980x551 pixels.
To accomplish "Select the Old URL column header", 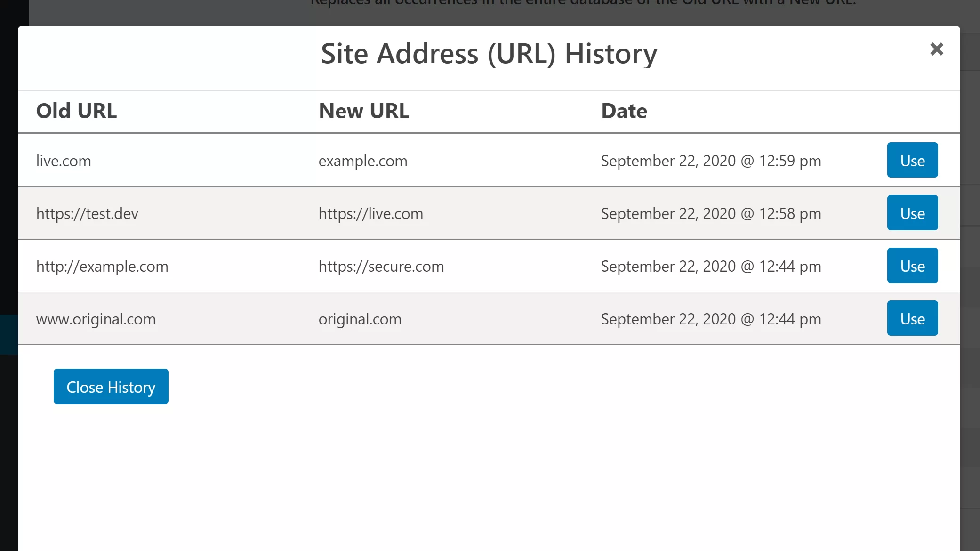I will coord(77,111).
